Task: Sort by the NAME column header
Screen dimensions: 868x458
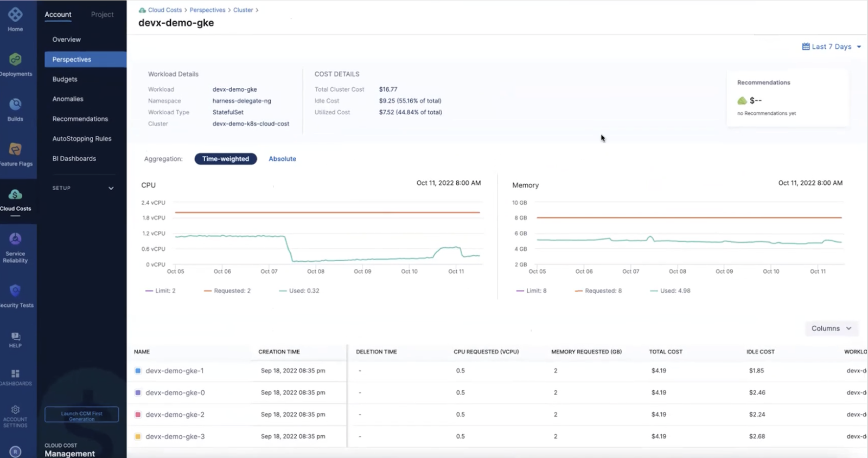Action: [x=142, y=352]
